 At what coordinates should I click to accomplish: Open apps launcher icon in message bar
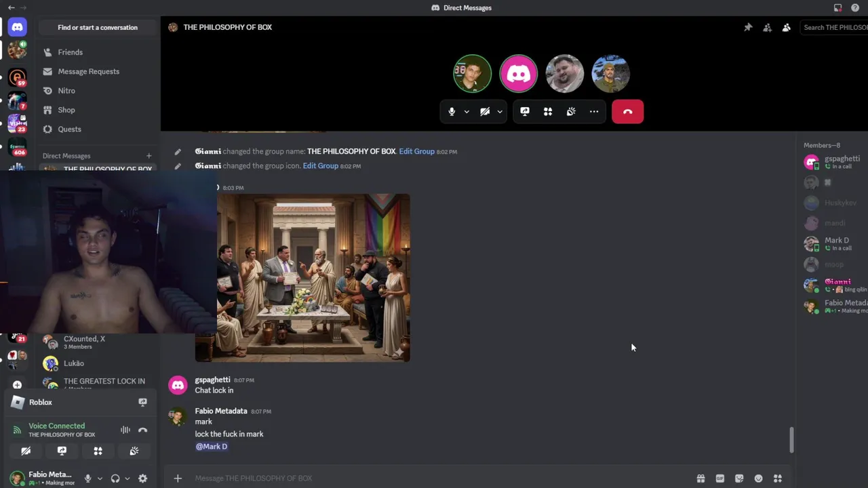(x=778, y=479)
